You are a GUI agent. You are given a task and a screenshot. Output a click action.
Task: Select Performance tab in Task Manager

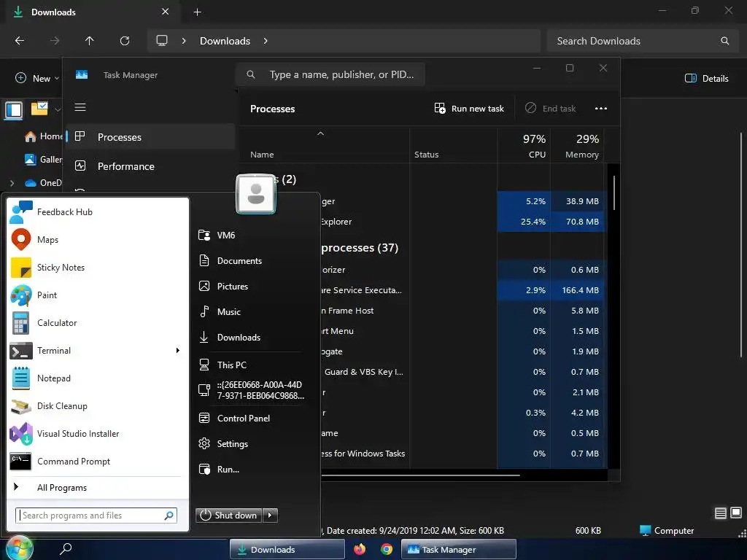(x=150, y=166)
